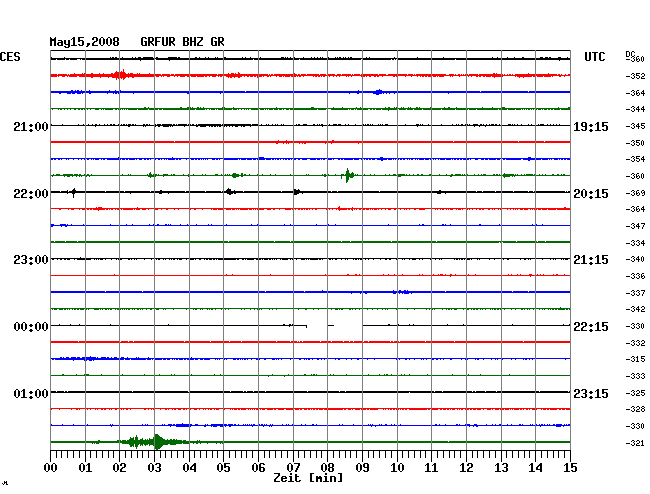Viewport: 650px width, 494px height.
Task: Click minute axis tick label 01
Action: (85, 468)
